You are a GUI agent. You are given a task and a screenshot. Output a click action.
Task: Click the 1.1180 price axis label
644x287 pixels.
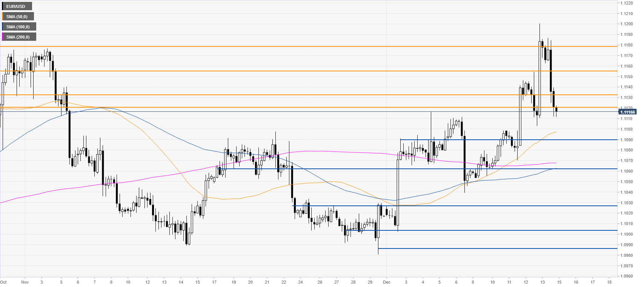(627, 45)
